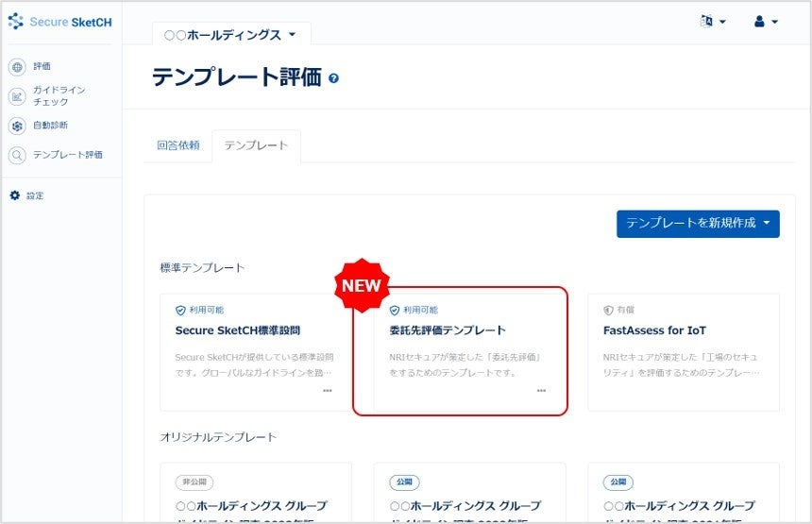
Task: Switch to the 回答依頼 tab
Action: (x=178, y=145)
